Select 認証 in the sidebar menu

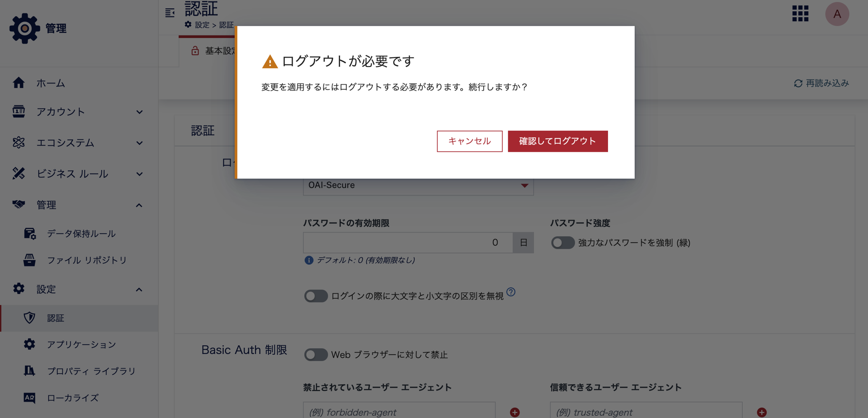click(x=56, y=318)
